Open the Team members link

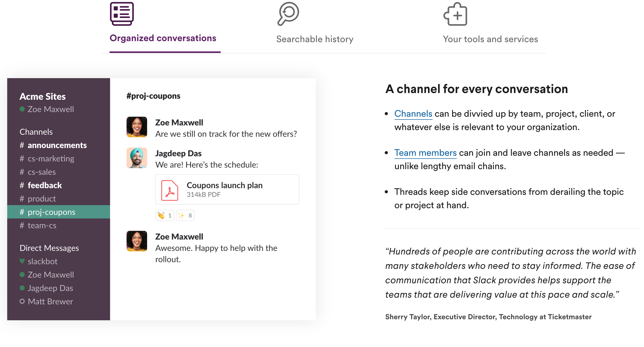coord(425,153)
